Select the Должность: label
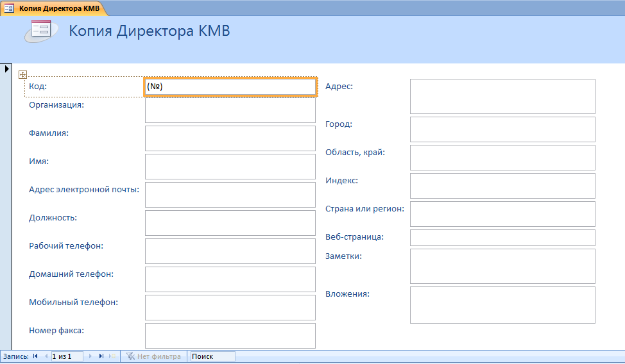Viewport: 625px width, 364px height. (x=53, y=218)
